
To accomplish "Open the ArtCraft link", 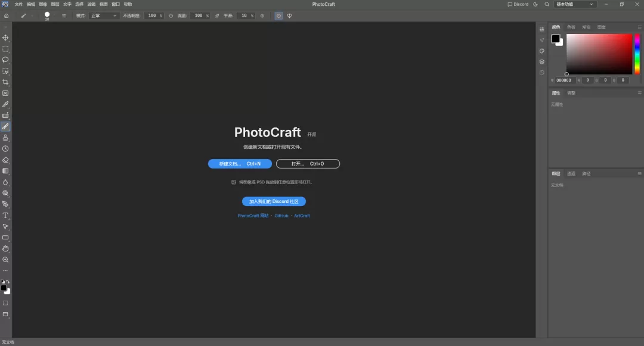I will click(x=302, y=216).
